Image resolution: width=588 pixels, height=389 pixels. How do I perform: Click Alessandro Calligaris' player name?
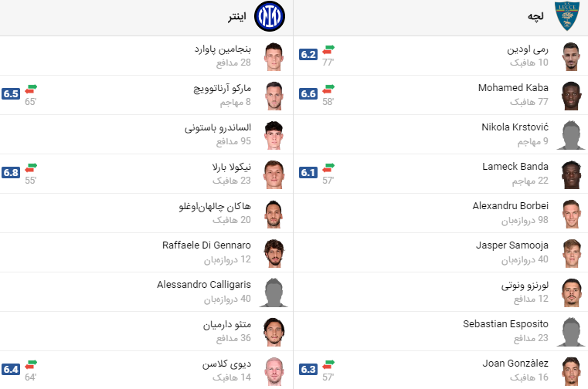click(204, 285)
